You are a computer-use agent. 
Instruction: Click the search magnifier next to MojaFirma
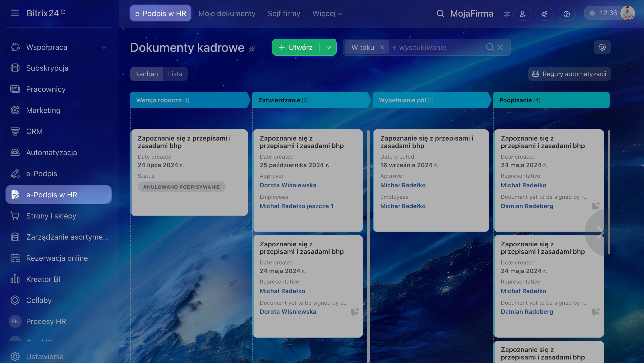440,14
